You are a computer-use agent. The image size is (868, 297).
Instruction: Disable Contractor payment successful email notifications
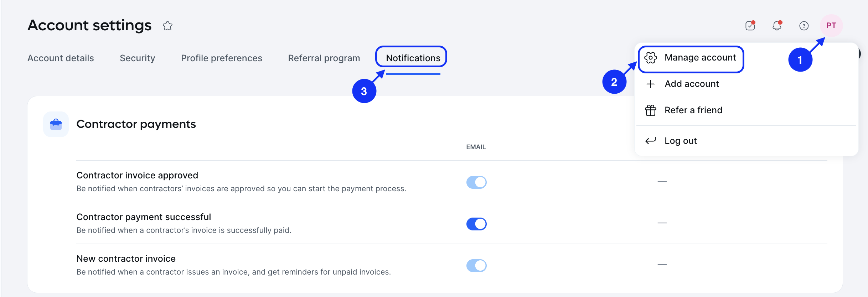click(476, 224)
